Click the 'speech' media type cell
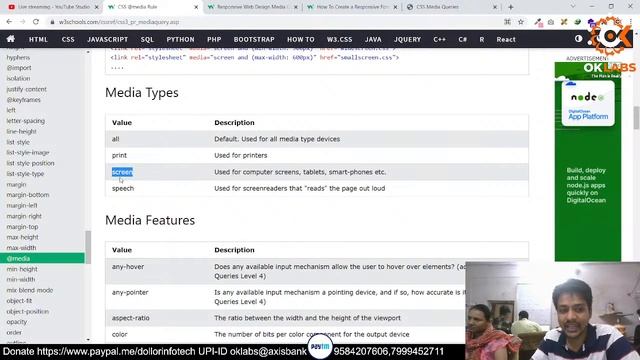The image size is (640, 360). click(123, 188)
